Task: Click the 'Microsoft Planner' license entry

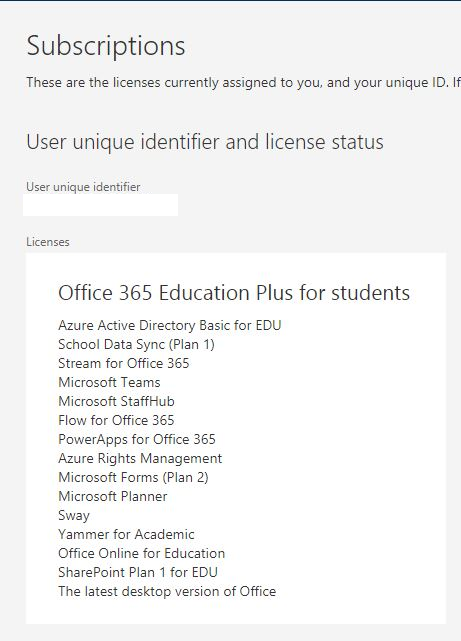Action: (112, 496)
